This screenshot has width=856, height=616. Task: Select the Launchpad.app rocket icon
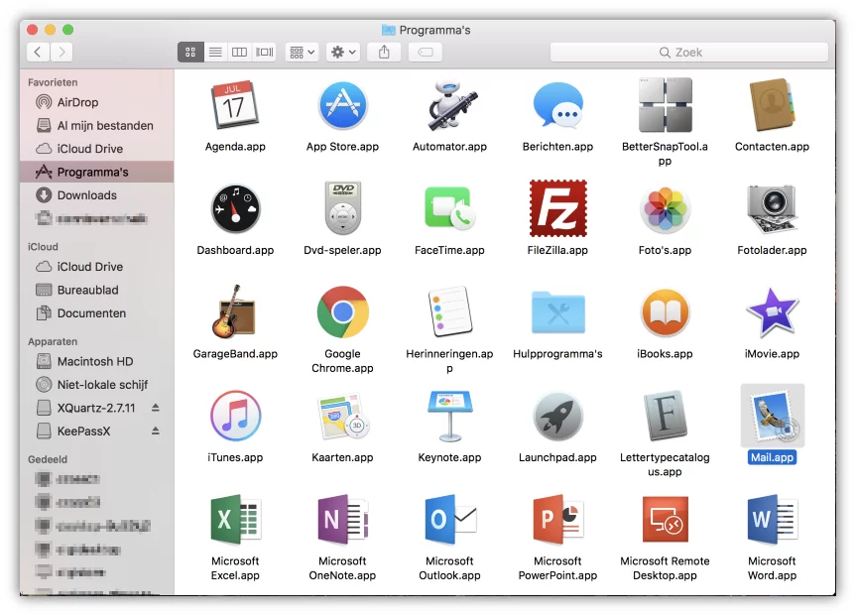tap(557, 416)
